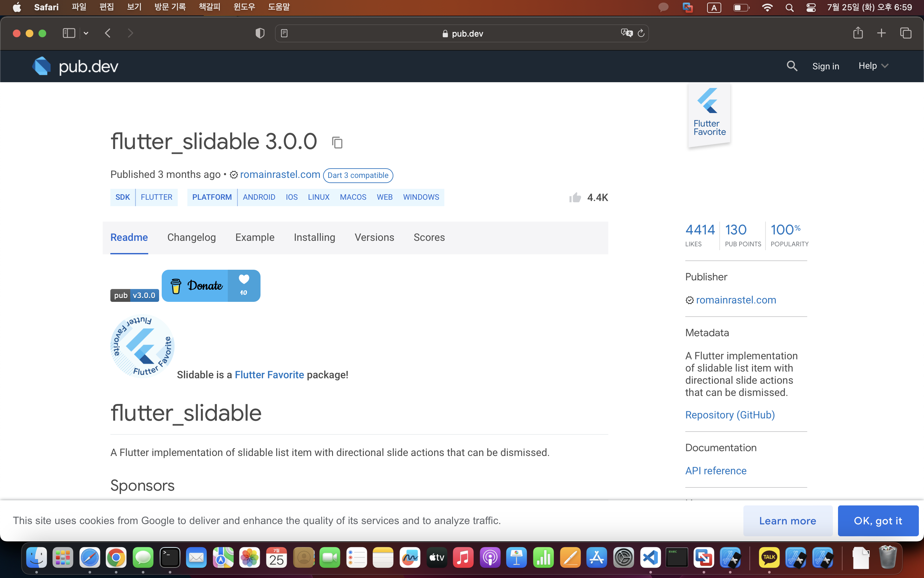Open Terminal from the Dock

169,558
